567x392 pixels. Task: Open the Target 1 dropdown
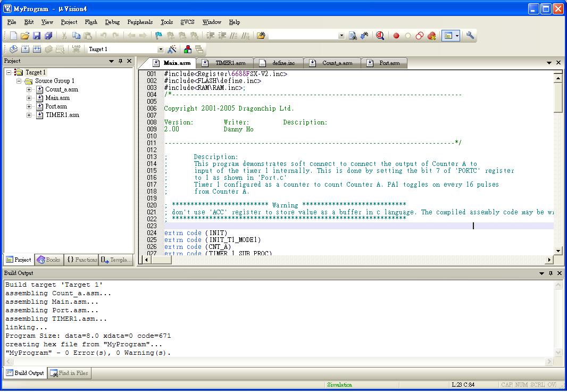(x=161, y=49)
